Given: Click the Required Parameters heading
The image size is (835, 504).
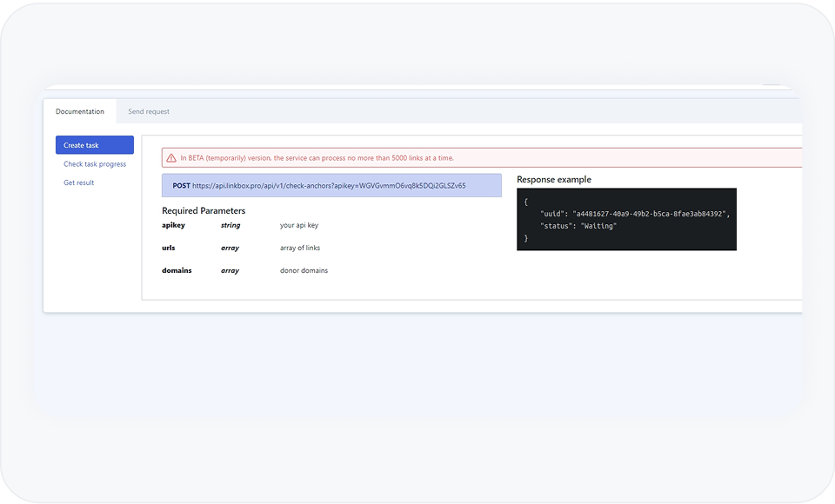Looking at the screenshot, I should coord(204,211).
